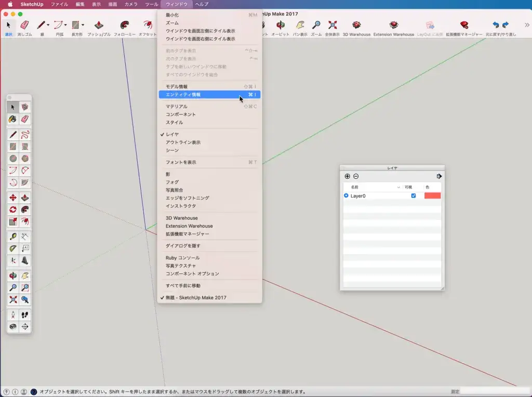532x397 pixels.
Task: Choose the Protractor tool
Action: 13,248
